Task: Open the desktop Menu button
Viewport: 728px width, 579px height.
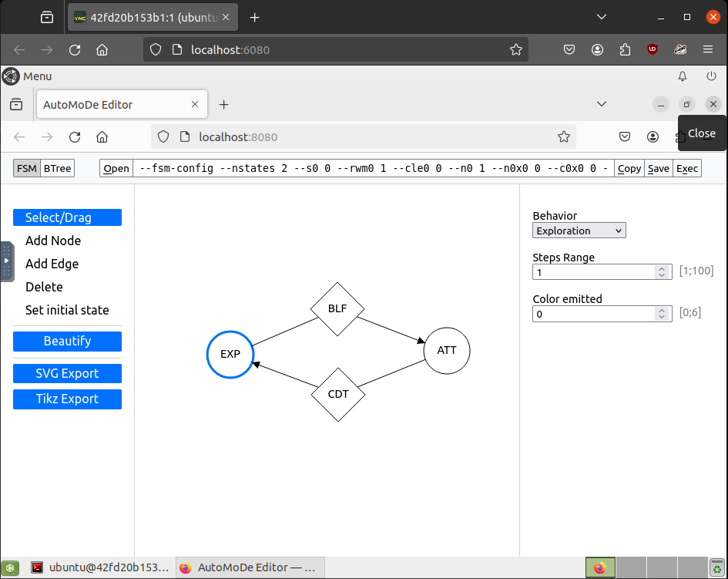Action: [x=27, y=76]
